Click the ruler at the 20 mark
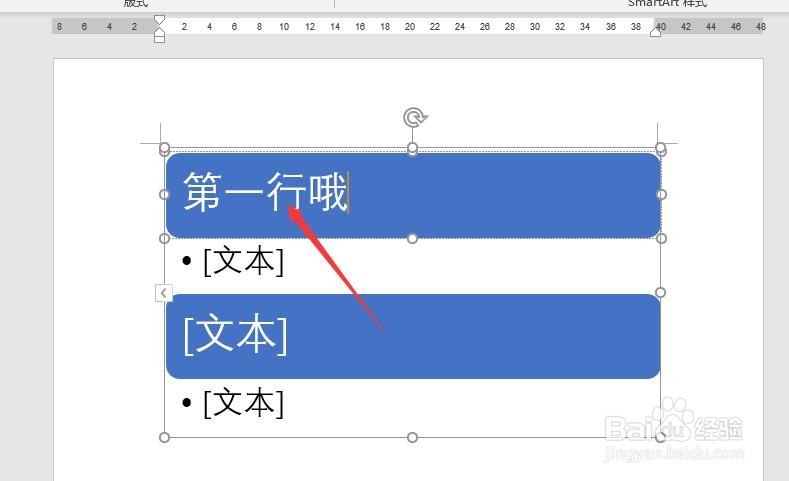The image size is (789, 481). tap(410, 27)
